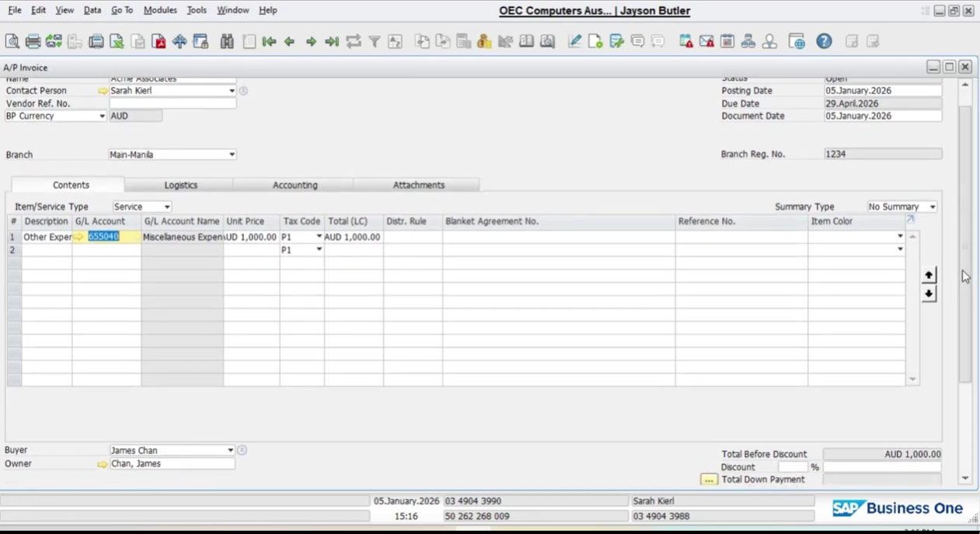Open the File menu
980x534 pixels.
coord(15,10)
